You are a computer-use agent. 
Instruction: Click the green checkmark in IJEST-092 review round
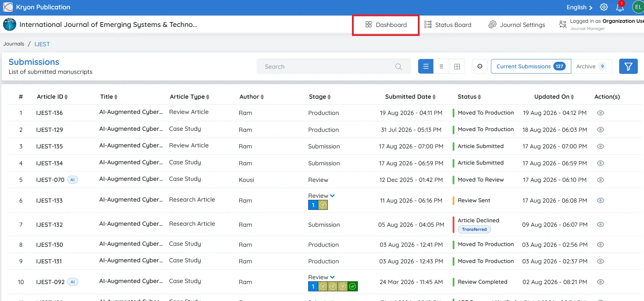click(x=352, y=287)
